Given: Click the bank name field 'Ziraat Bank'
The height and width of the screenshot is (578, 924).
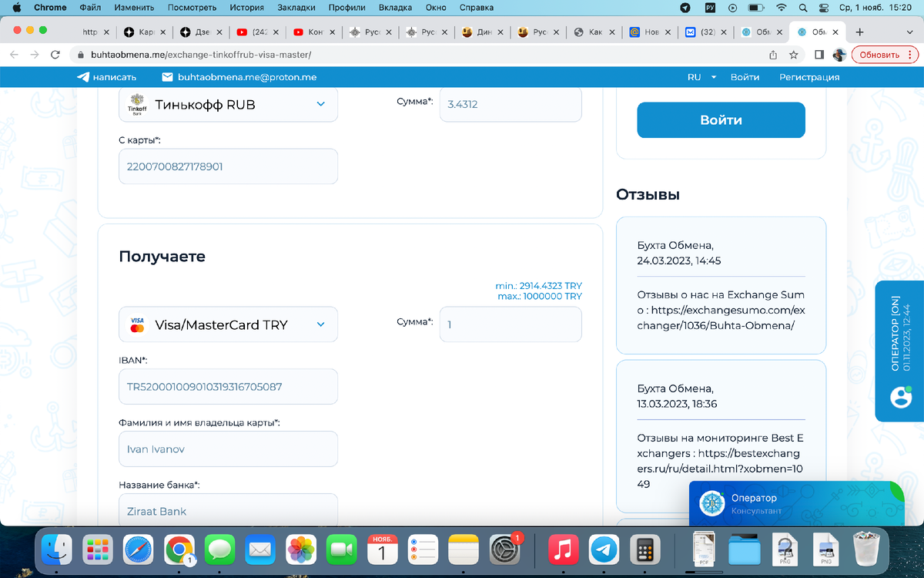Looking at the screenshot, I should 228,510.
